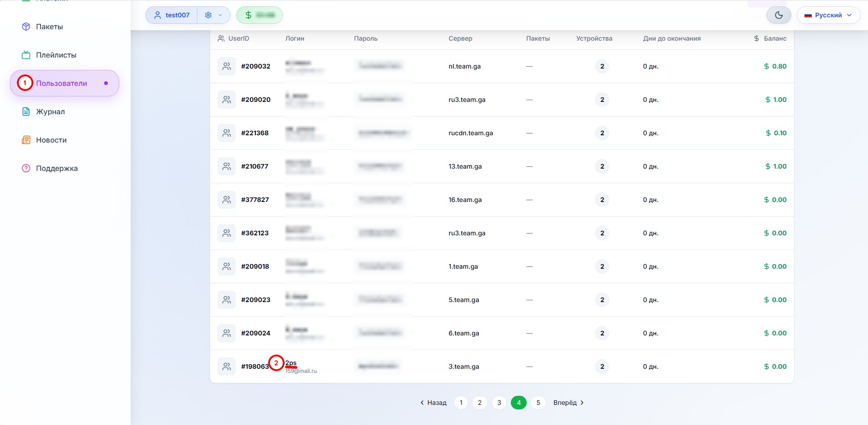This screenshot has height=425, width=868.
Task: Click the Support question mark icon
Action: (x=26, y=168)
